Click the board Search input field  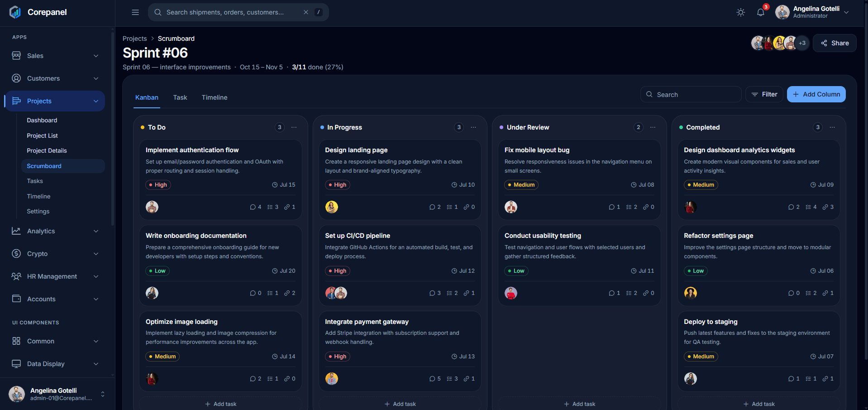click(691, 94)
